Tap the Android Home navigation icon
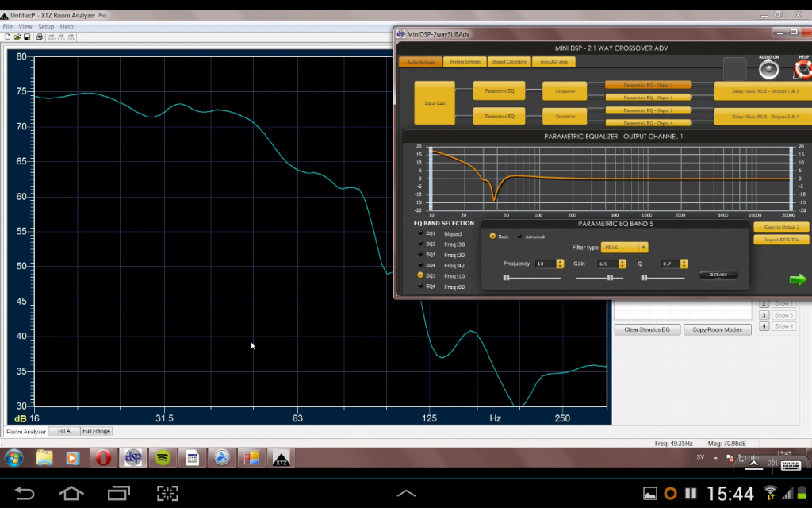Image resolution: width=812 pixels, height=508 pixels. [71, 493]
